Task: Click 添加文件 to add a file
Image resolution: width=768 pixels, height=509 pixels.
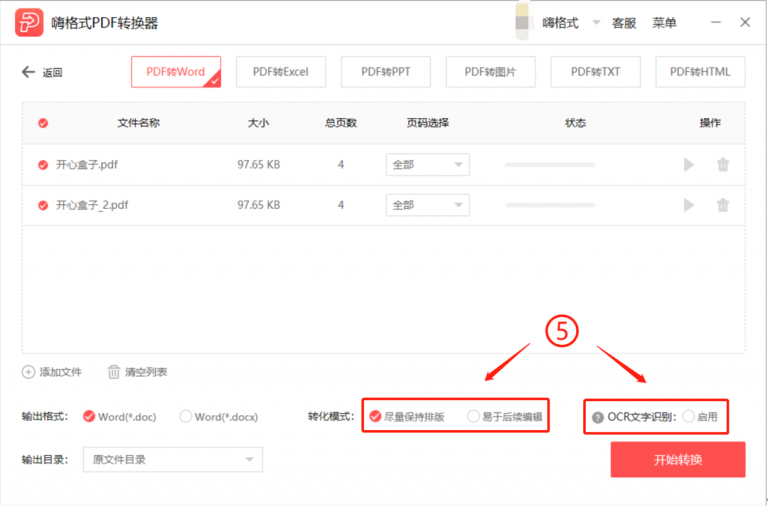Action: 60,372
